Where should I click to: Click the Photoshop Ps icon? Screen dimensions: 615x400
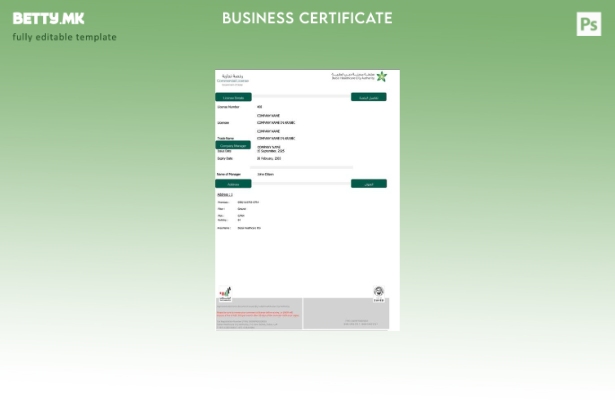pyautogui.click(x=589, y=25)
